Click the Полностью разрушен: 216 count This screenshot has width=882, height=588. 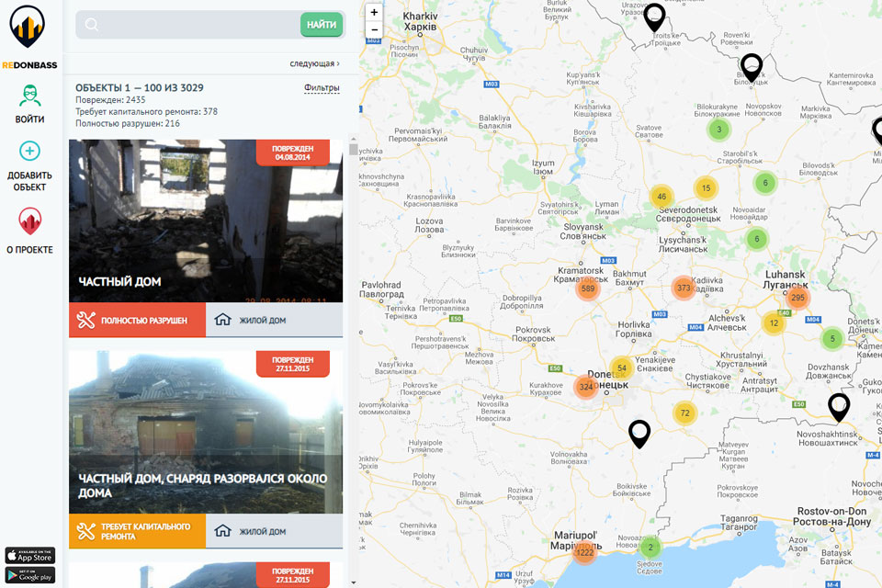[x=128, y=123]
